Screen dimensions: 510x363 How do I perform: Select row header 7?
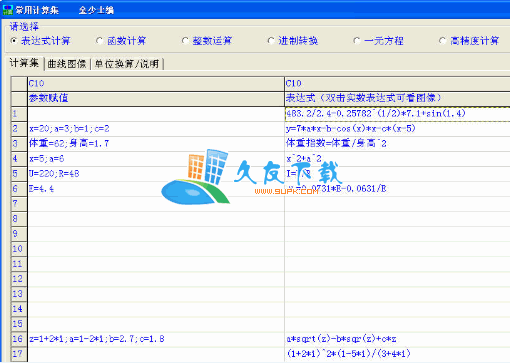pos(19,204)
